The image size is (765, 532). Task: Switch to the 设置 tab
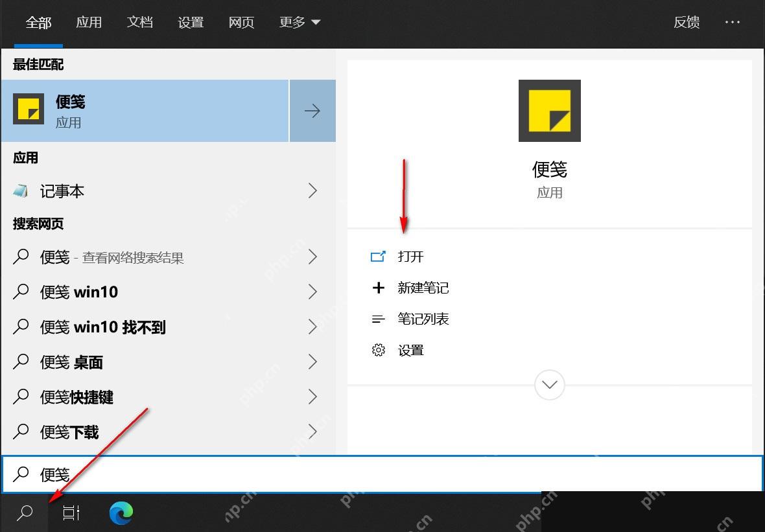point(191,23)
